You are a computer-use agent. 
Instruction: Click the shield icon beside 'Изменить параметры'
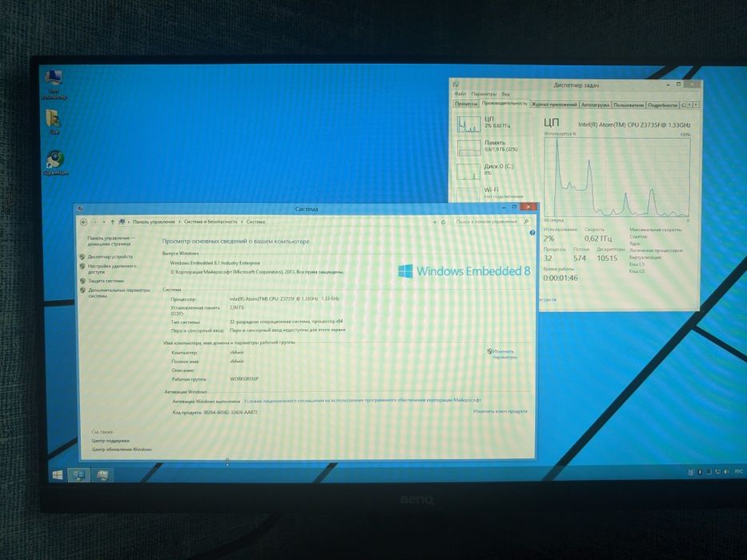(x=490, y=351)
